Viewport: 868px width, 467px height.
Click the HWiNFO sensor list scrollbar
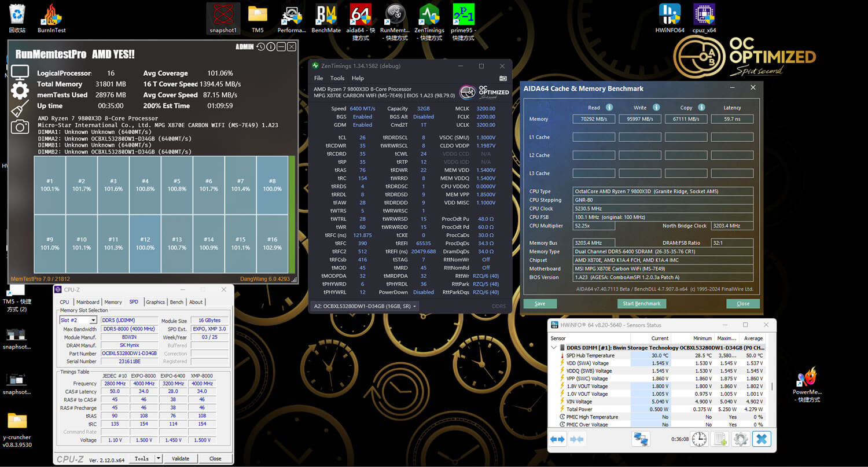(773, 386)
